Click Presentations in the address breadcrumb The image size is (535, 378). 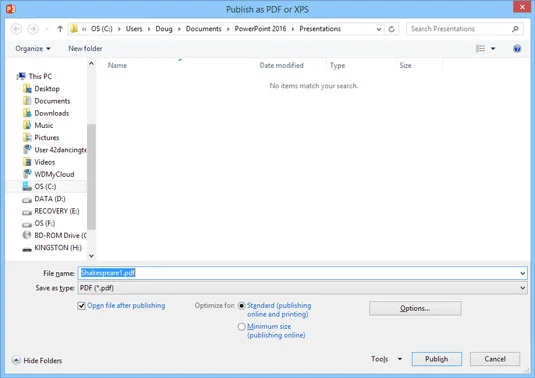[320, 29]
